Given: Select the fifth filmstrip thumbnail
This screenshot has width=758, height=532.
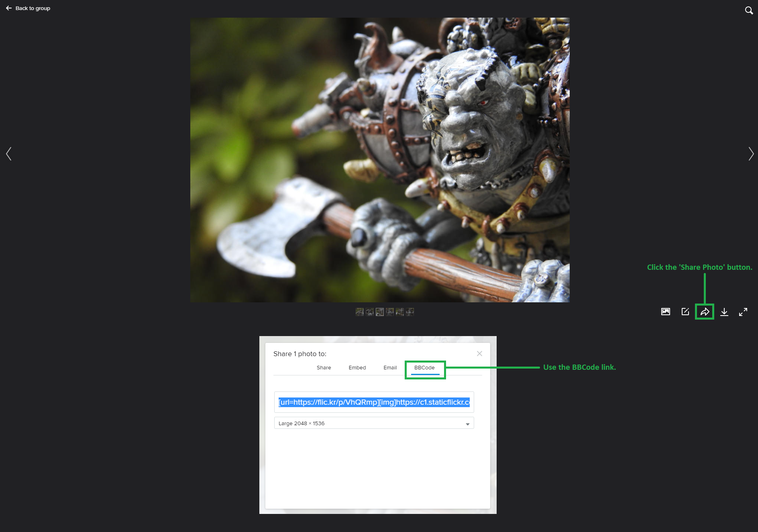Looking at the screenshot, I should pyautogui.click(x=400, y=312).
